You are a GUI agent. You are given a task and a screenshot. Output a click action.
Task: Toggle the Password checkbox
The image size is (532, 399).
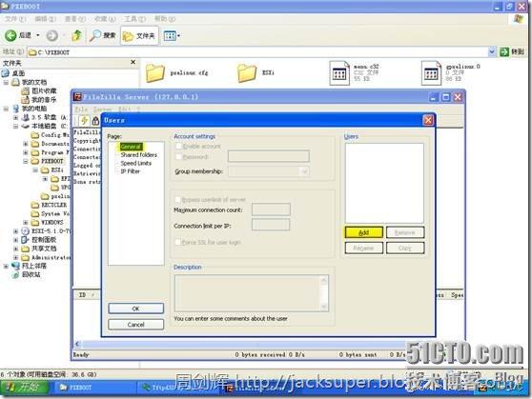pos(178,156)
